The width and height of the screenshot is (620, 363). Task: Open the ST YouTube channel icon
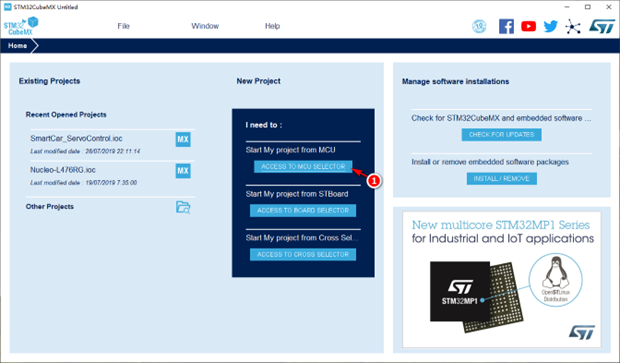pos(528,26)
